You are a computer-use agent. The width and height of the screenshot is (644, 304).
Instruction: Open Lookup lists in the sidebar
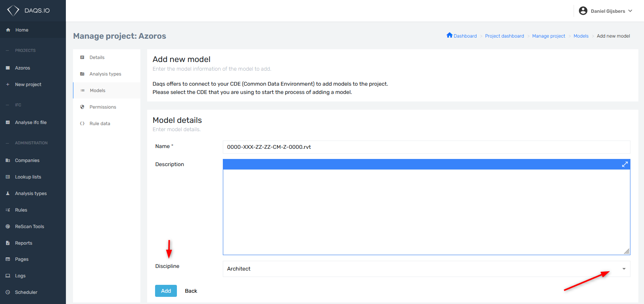[x=33, y=177]
